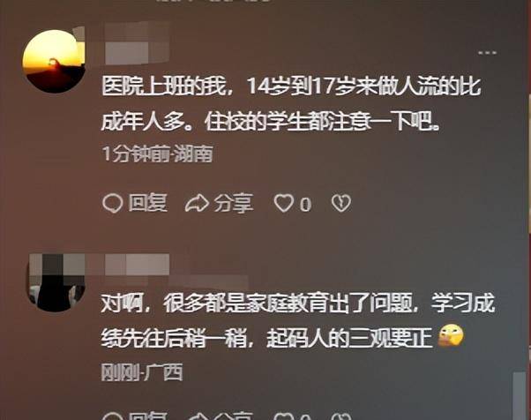
Task: Tap the partially visible share icon at bottom
Action: [197, 416]
